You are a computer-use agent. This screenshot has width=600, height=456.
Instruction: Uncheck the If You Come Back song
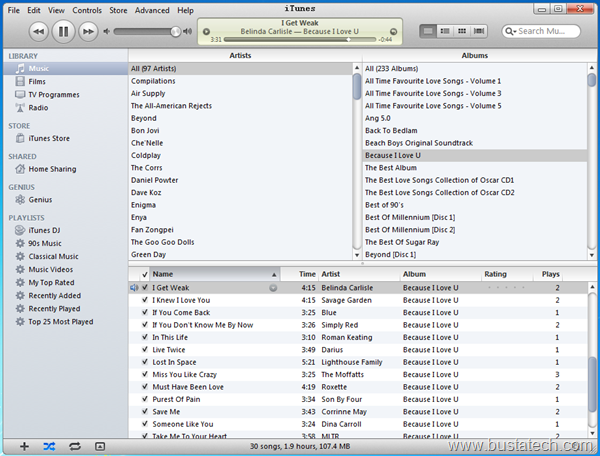pos(145,312)
